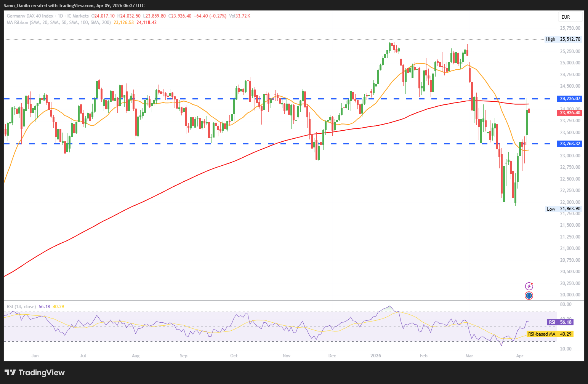Click the purple lightning bolt event icon
The image size is (588, 384).
(529, 286)
